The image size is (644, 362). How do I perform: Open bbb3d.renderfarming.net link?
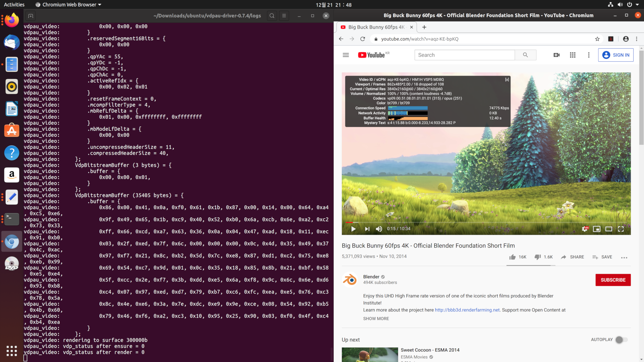[x=467, y=310]
